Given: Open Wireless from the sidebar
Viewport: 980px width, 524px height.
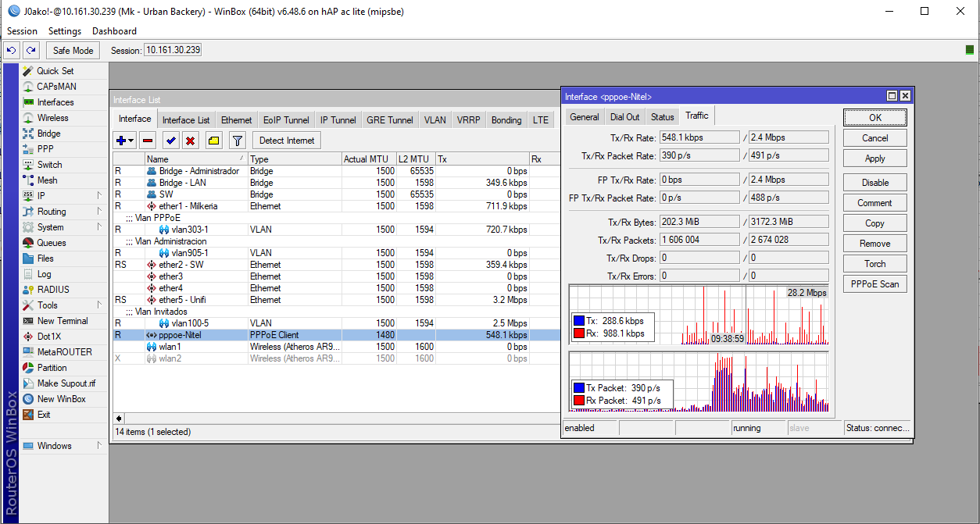Looking at the screenshot, I should [x=52, y=118].
